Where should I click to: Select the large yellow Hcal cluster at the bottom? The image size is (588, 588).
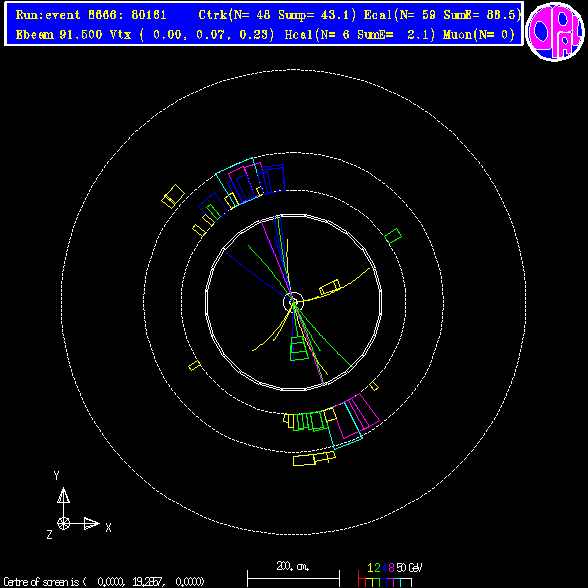[x=314, y=458]
